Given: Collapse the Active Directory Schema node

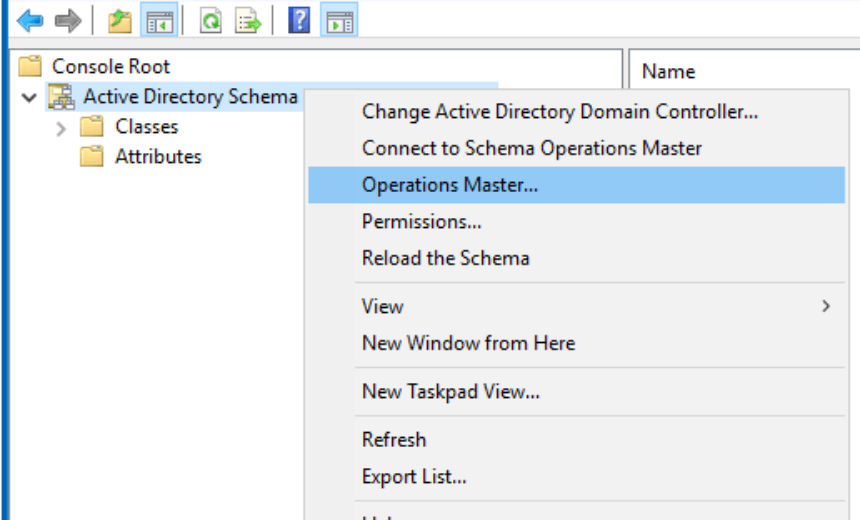Looking at the screenshot, I should 29,98.
